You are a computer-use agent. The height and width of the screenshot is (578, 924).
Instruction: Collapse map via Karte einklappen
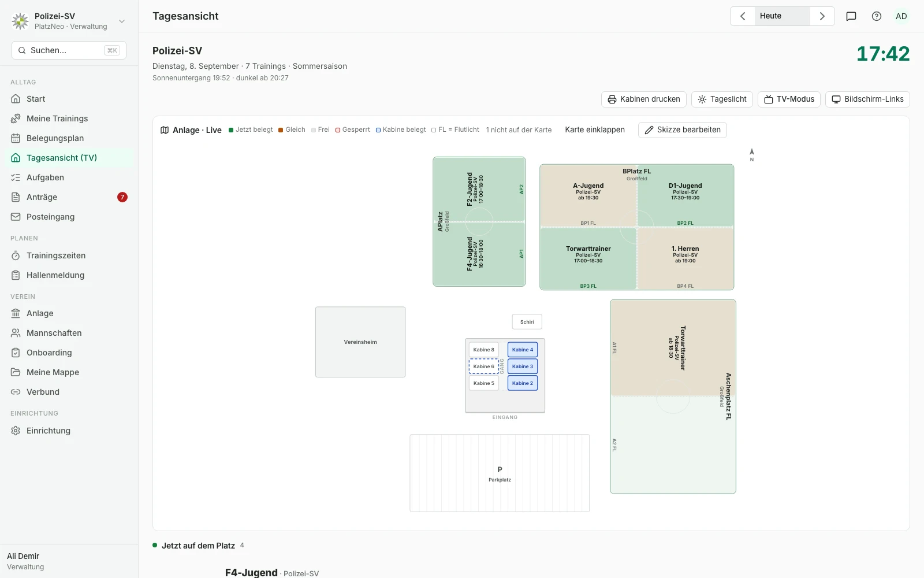[x=595, y=130]
